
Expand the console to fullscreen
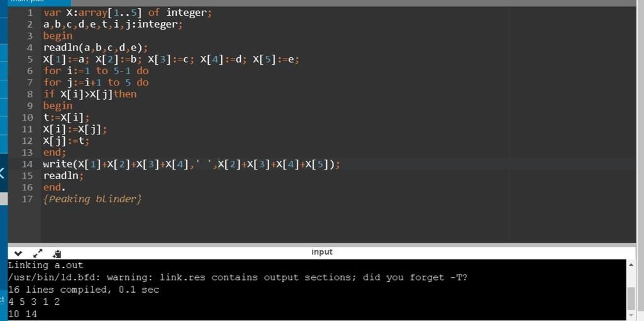point(38,253)
